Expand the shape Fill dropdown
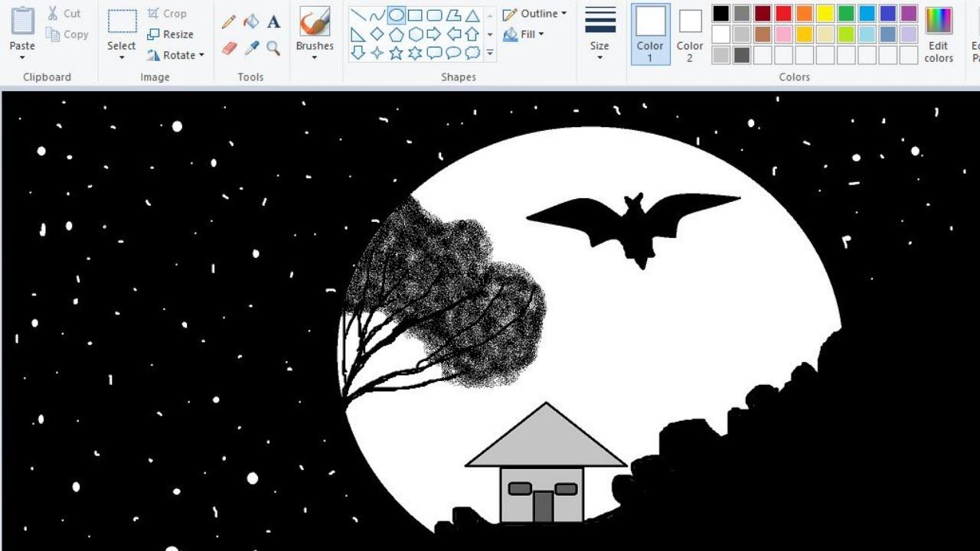Viewport: 980px width, 551px height. click(541, 34)
